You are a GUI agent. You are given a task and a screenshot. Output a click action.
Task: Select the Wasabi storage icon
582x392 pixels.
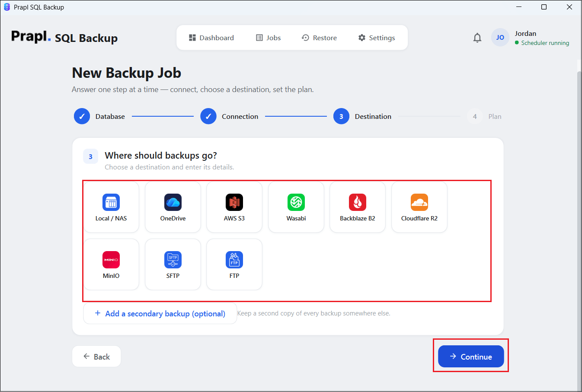tap(296, 202)
